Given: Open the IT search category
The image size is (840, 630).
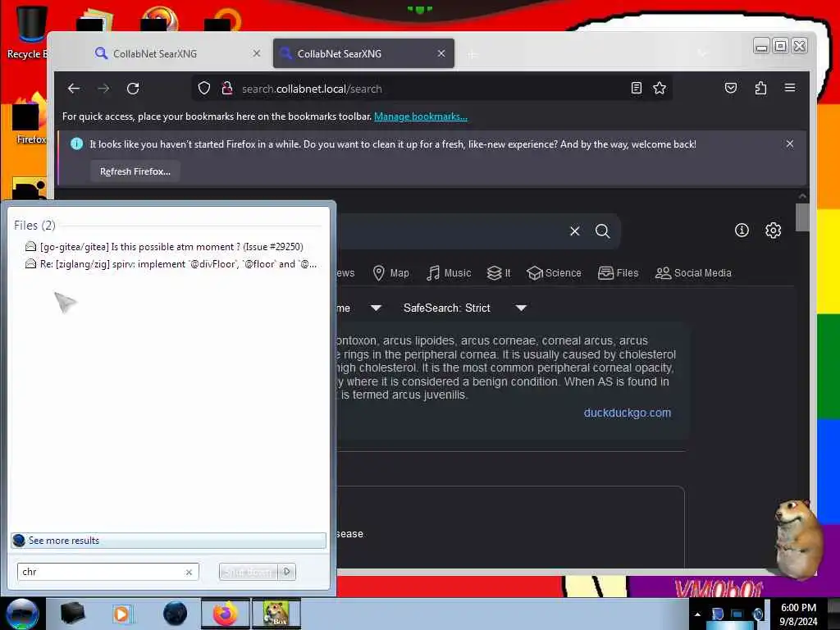Looking at the screenshot, I should click(499, 273).
